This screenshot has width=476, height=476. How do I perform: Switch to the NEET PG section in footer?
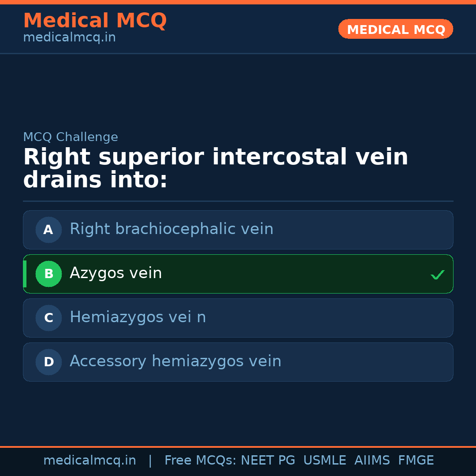pos(268,460)
